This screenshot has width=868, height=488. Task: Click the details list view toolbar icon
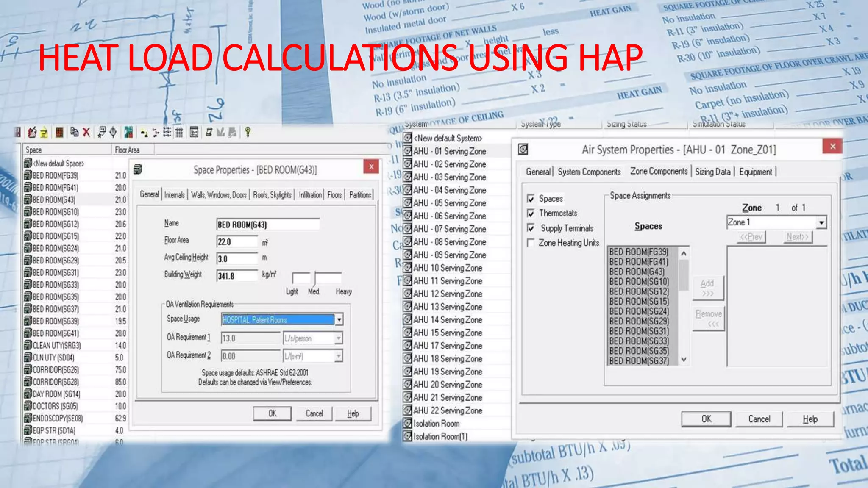179,133
